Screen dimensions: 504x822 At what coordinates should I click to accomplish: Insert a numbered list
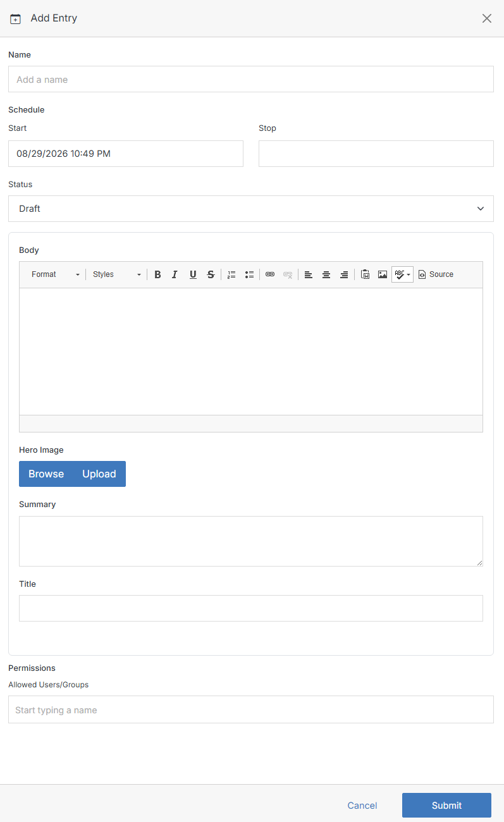(231, 274)
